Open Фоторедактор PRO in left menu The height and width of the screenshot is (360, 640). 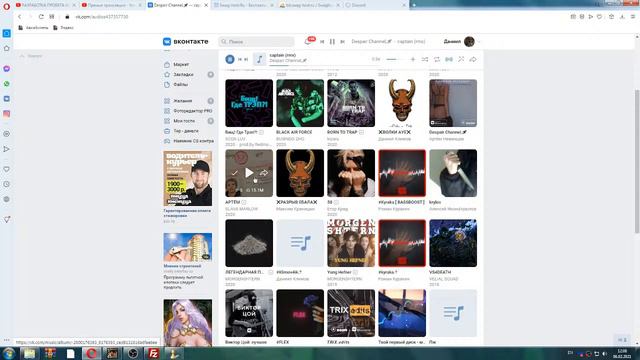pos(193,111)
